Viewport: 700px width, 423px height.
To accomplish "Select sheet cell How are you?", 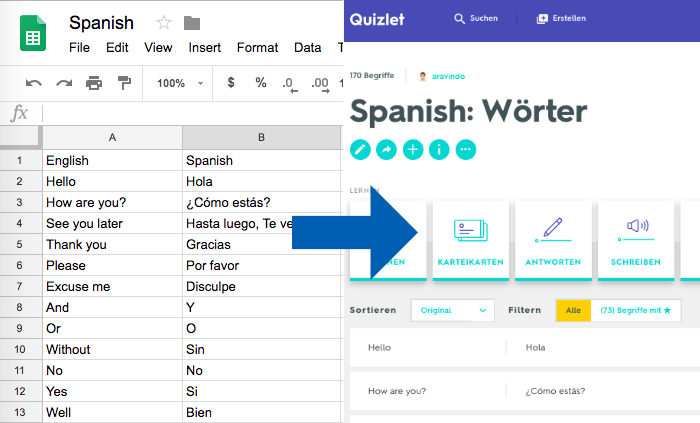I will pos(112,202).
